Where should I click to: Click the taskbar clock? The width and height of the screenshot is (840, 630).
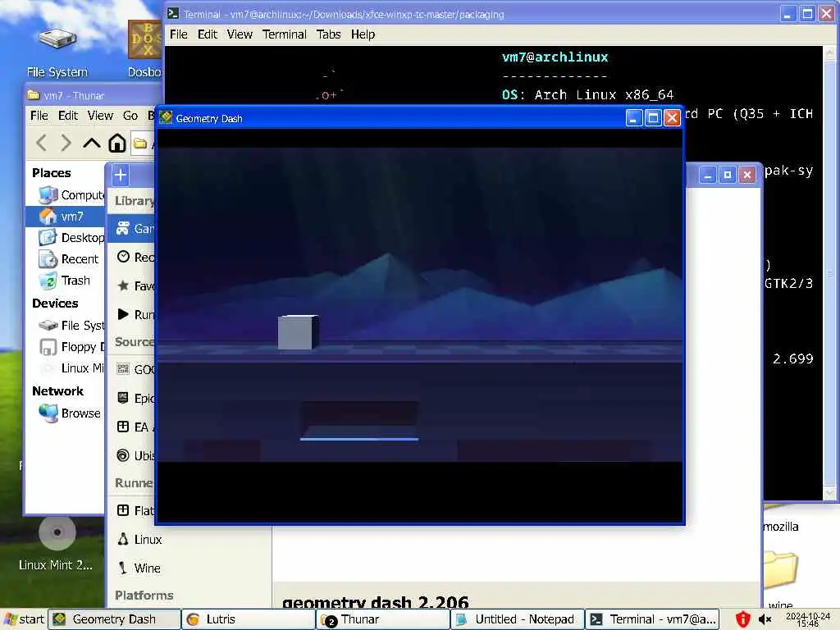808,619
